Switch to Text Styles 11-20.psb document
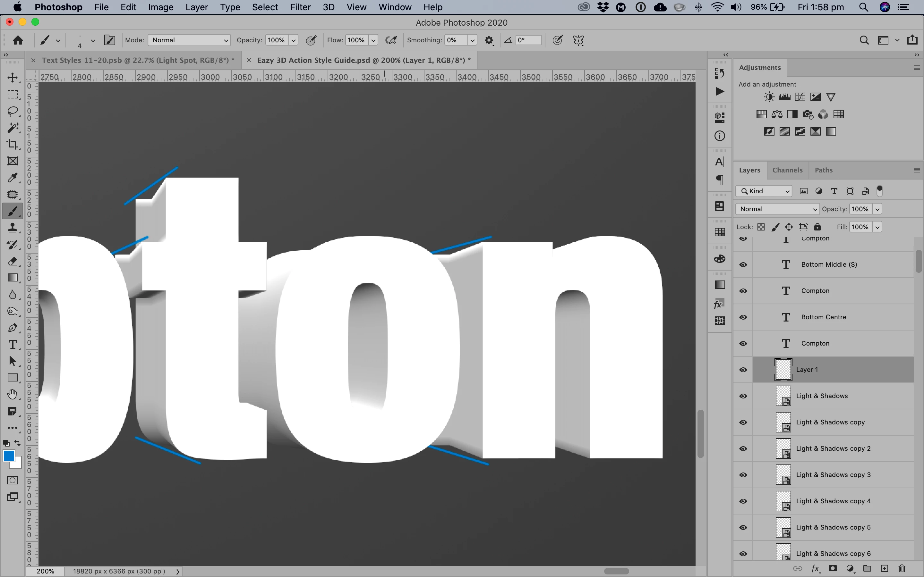 pyautogui.click(x=137, y=60)
